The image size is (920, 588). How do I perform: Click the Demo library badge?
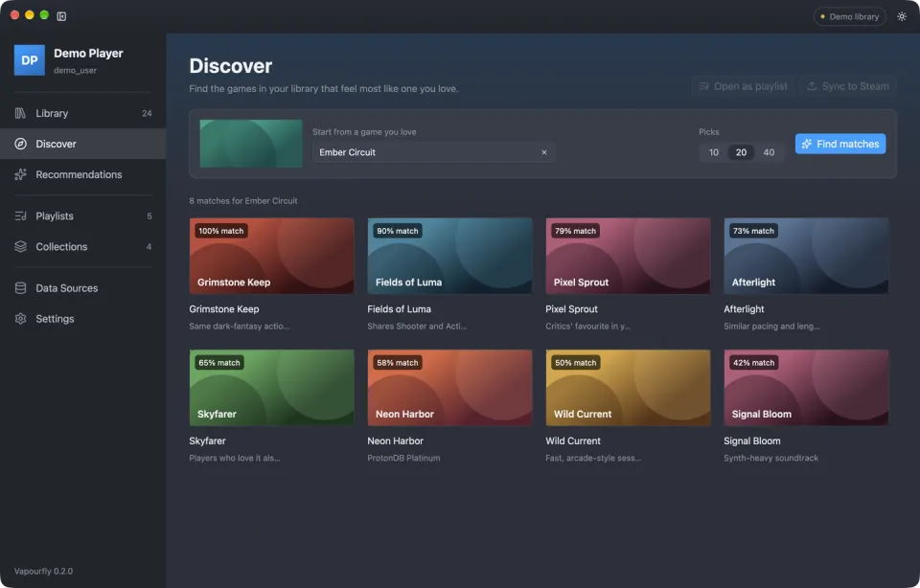pyautogui.click(x=850, y=16)
